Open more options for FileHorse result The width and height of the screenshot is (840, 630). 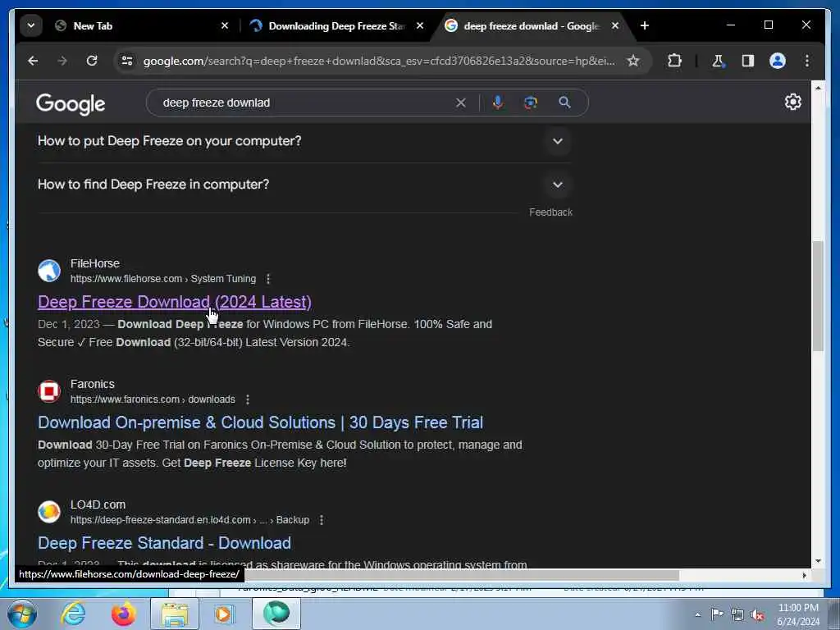pyautogui.click(x=268, y=279)
